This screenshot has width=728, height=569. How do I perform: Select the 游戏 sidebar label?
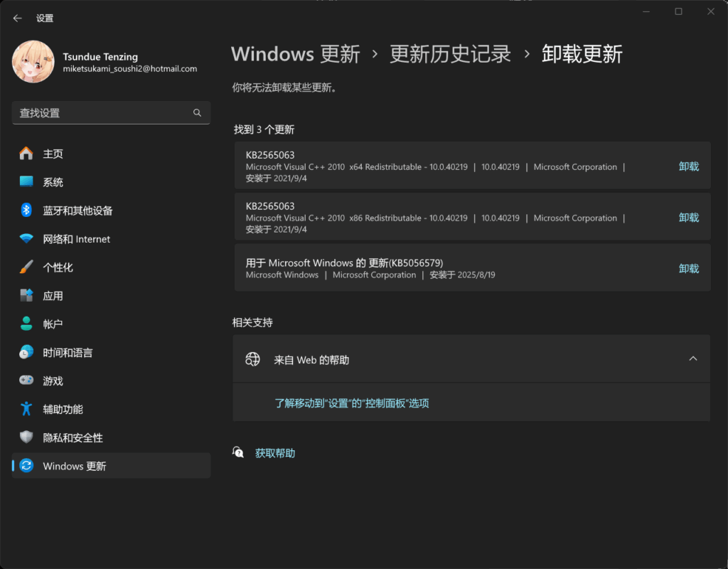tap(53, 381)
